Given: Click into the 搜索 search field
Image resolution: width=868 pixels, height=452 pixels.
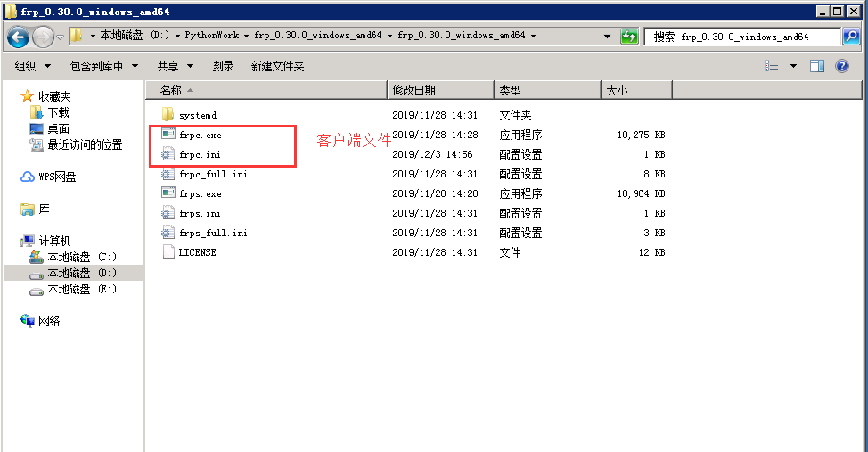Looking at the screenshot, I should click(x=743, y=37).
